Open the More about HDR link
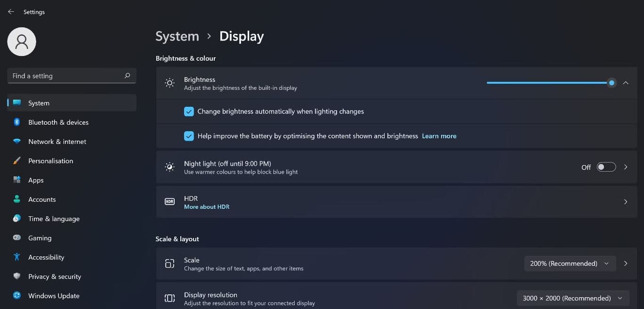The height and width of the screenshot is (309, 644). [207, 206]
